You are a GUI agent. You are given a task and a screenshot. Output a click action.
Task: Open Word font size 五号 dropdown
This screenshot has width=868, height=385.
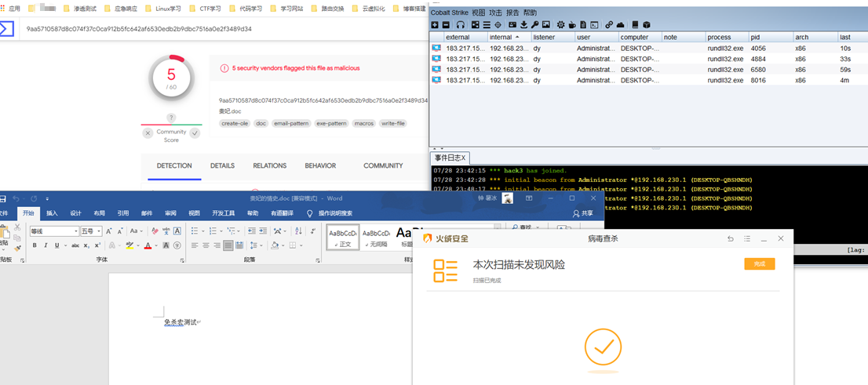(x=99, y=231)
